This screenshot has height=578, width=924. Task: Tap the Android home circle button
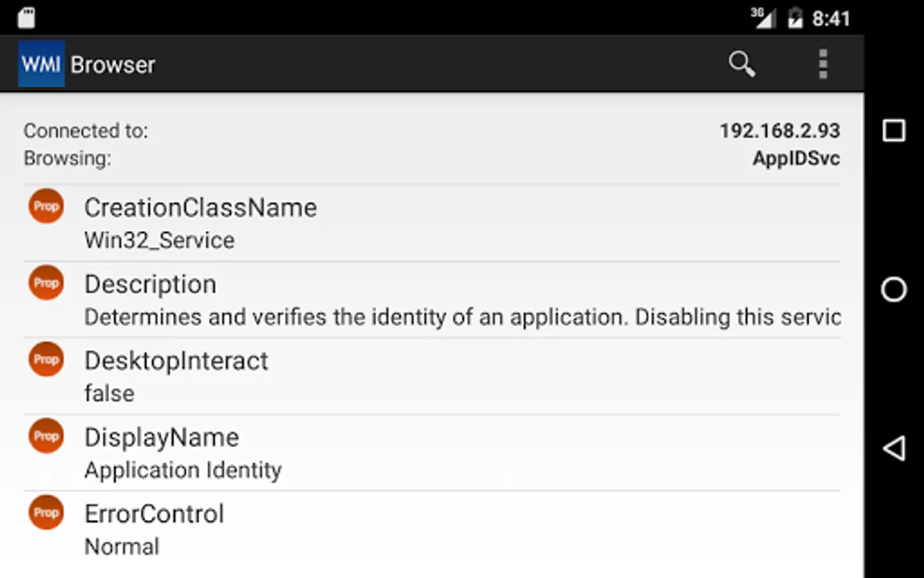coord(894,290)
